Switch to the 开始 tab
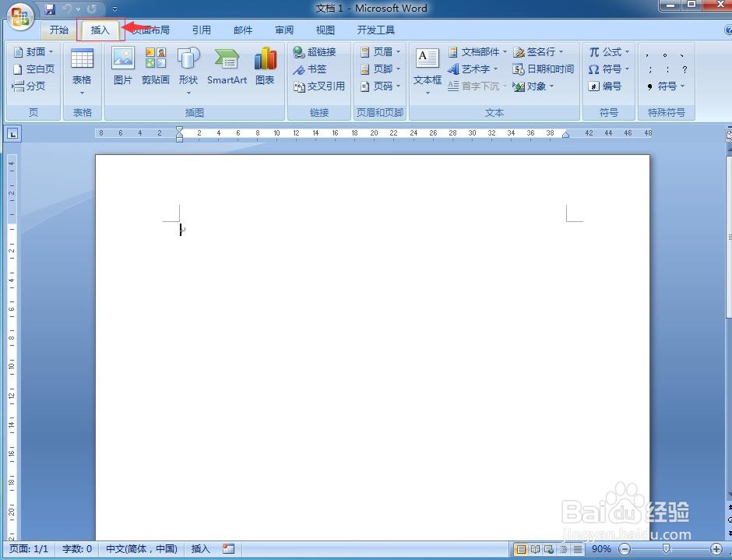The image size is (732, 560). tap(59, 30)
